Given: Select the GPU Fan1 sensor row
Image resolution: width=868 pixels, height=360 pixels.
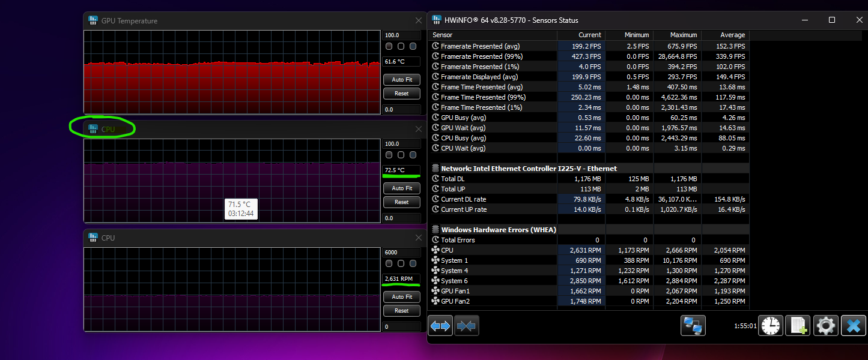Looking at the screenshot, I should pos(455,291).
